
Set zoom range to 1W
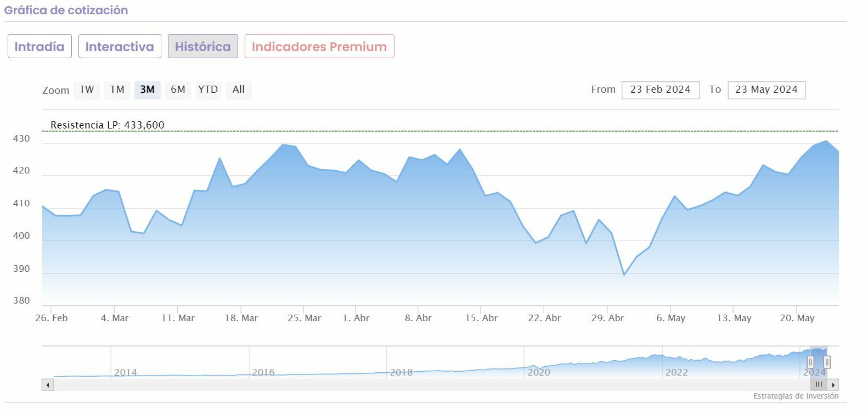coord(87,89)
